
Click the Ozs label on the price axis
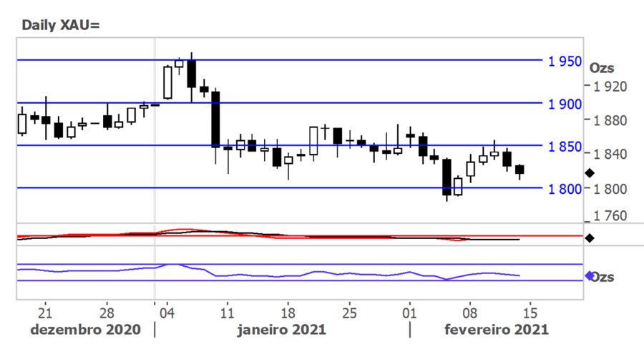tap(602, 68)
